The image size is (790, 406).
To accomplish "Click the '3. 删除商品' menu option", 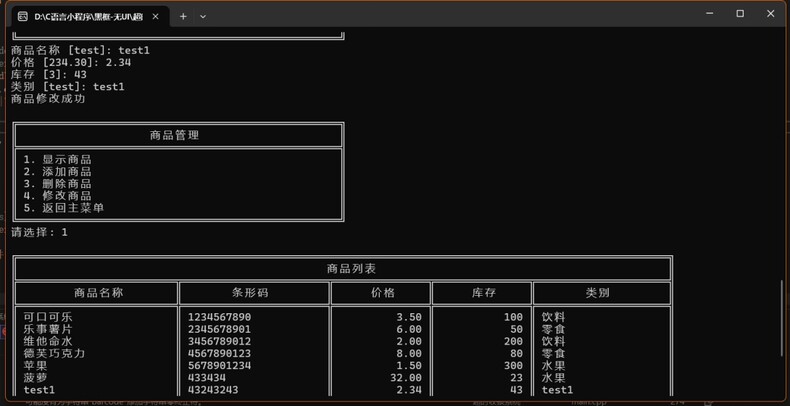I will (58, 184).
